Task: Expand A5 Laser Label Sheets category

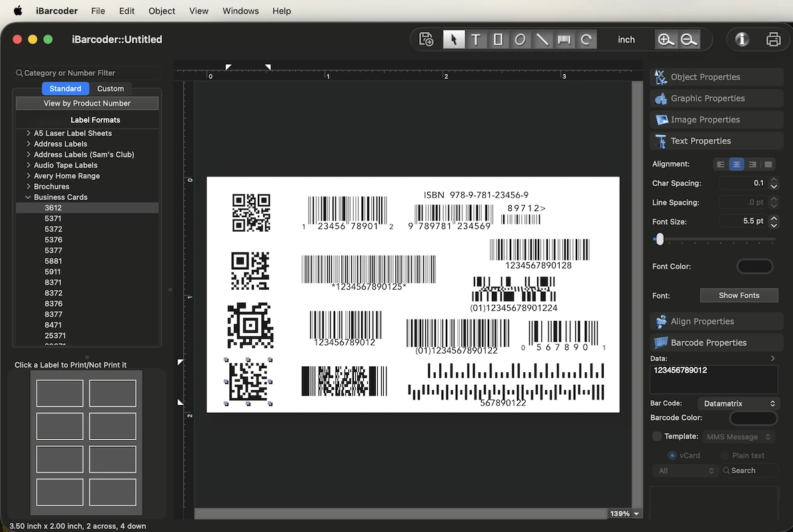Action: [x=28, y=133]
